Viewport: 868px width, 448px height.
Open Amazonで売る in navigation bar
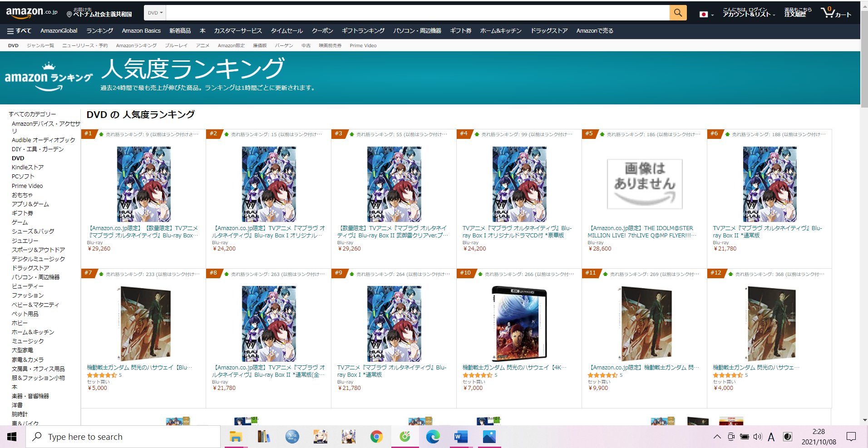[x=595, y=31]
